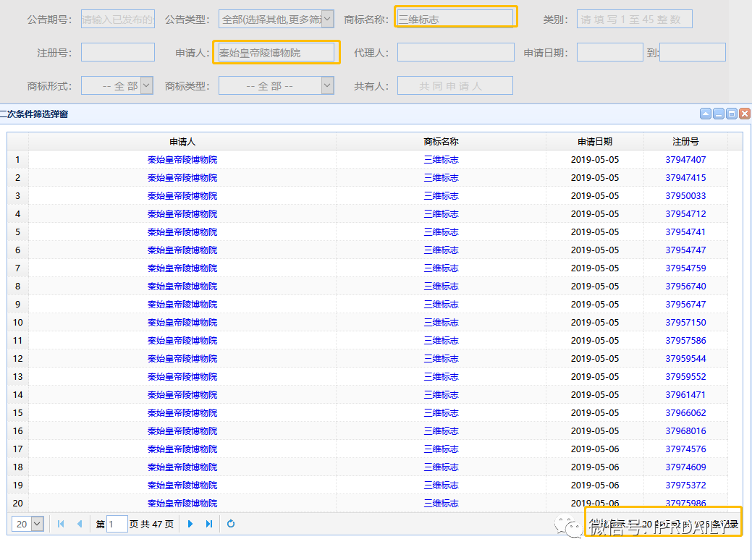Click the 共有人 input field
Image resolution: width=752 pixels, height=560 pixels.
[455, 86]
